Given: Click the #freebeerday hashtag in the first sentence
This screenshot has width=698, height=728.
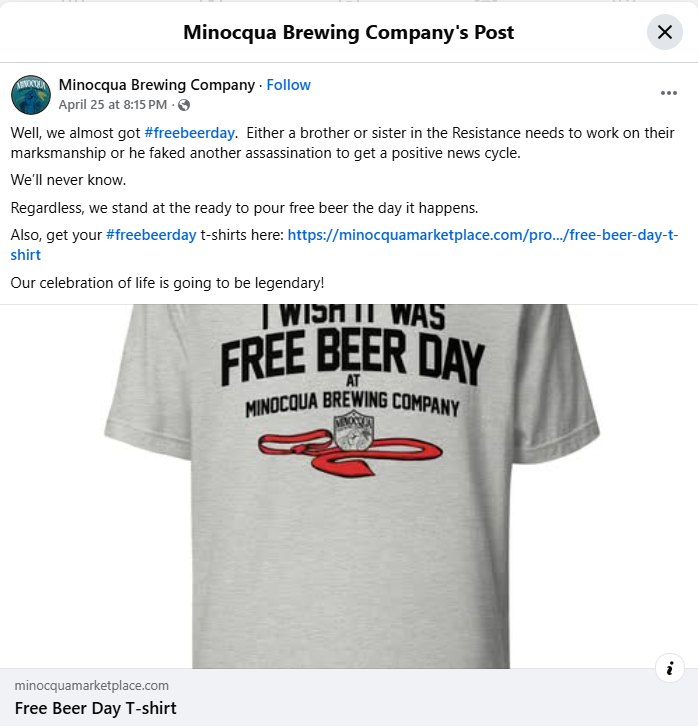Looking at the screenshot, I should click(189, 133).
